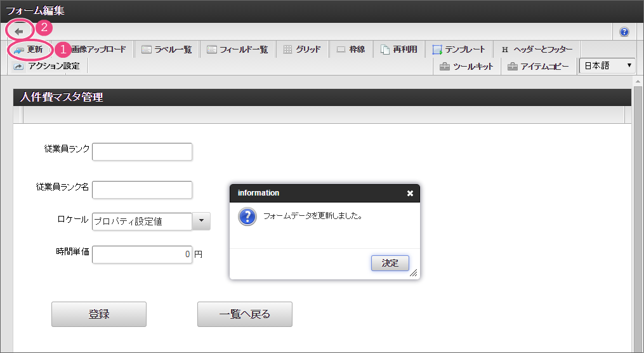Select the 枠線 border tool

coord(351,50)
